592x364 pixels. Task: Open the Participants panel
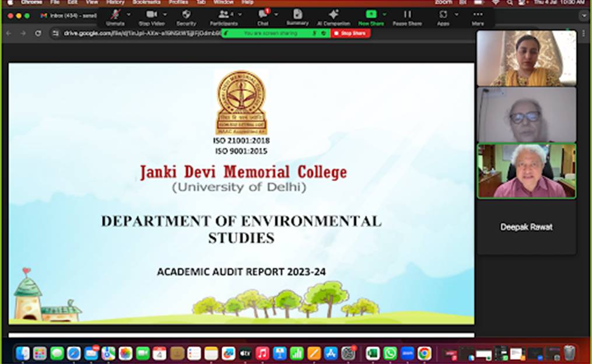coord(223,15)
